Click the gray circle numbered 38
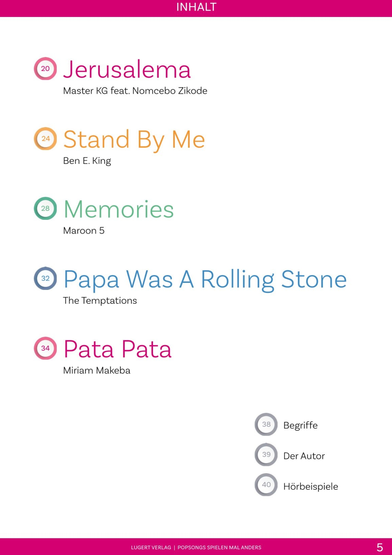 click(266, 424)
